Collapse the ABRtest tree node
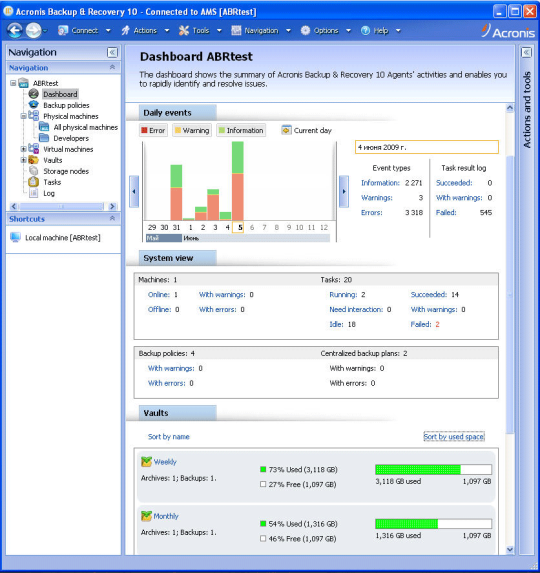 [13, 83]
